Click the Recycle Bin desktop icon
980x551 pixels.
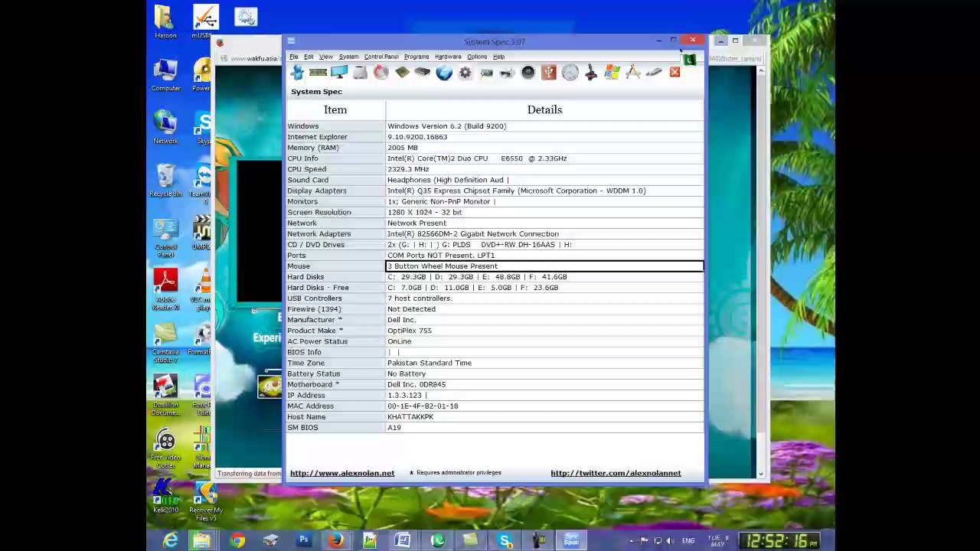pyautogui.click(x=165, y=181)
